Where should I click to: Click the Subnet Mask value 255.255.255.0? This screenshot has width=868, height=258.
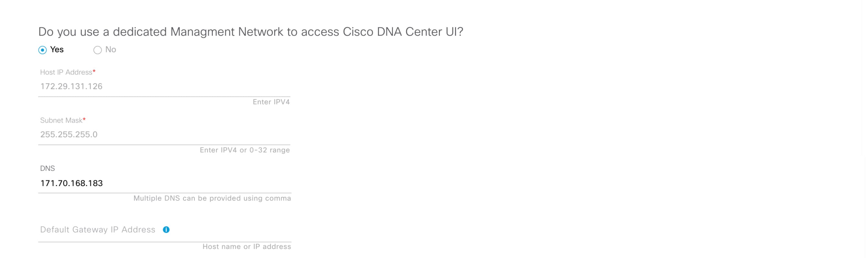coord(69,134)
